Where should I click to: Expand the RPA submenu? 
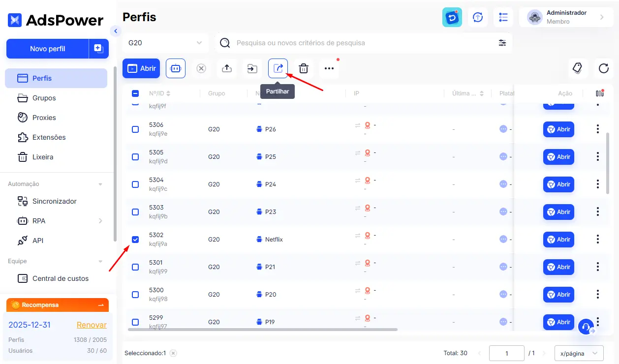pos(100,221)
